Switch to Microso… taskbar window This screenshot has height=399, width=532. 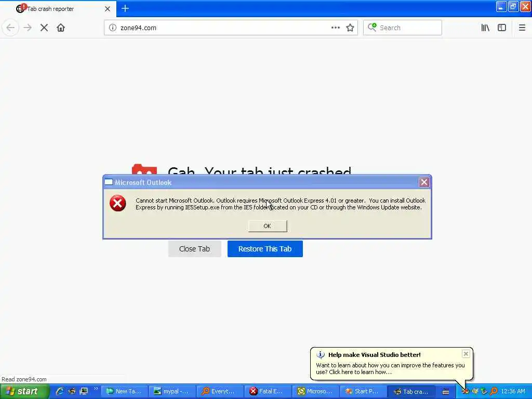[x=315, y=392]
